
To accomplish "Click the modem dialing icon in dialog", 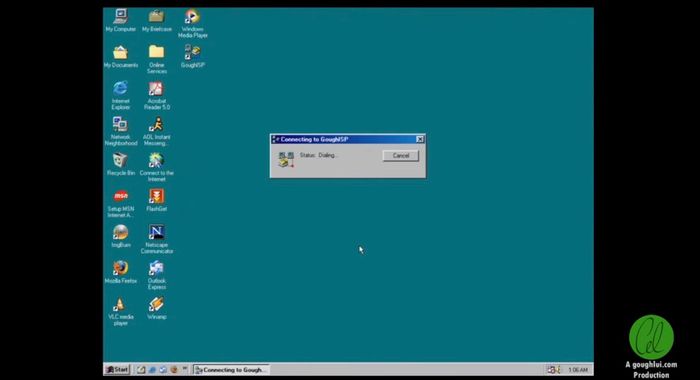I will click(286, 159).
